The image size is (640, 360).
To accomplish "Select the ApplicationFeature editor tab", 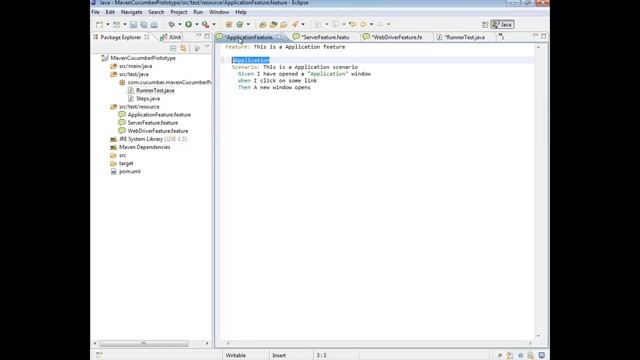I will (249, 37).
